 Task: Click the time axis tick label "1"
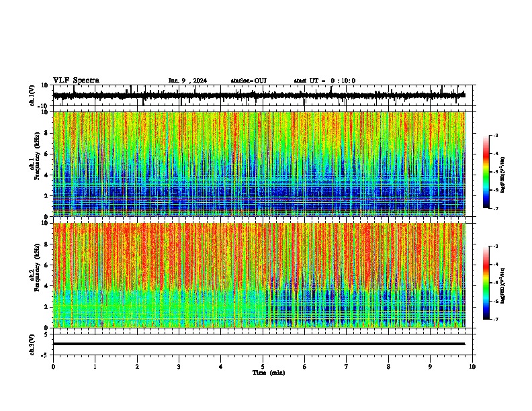point(95,367)
